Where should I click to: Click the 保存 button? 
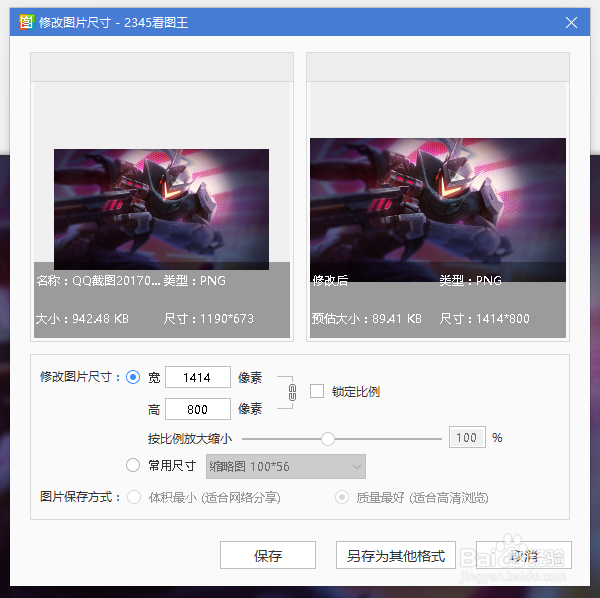(x=268, y=555)
